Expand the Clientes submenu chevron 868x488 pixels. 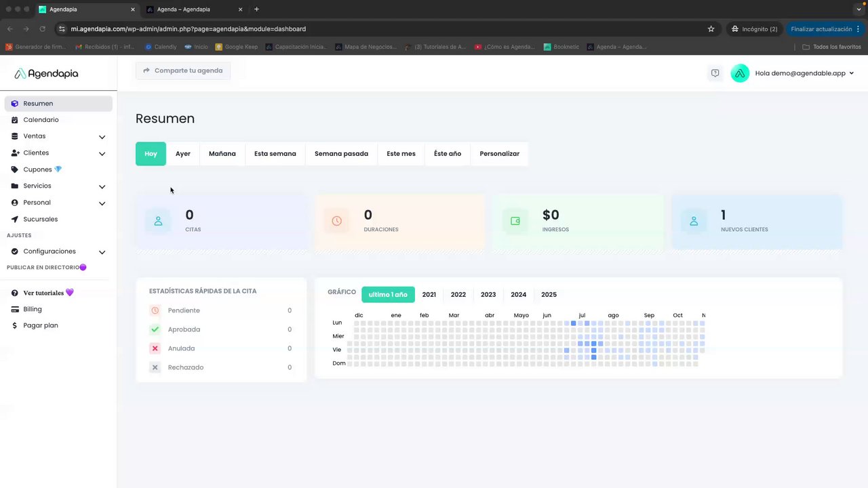[102, 154]
